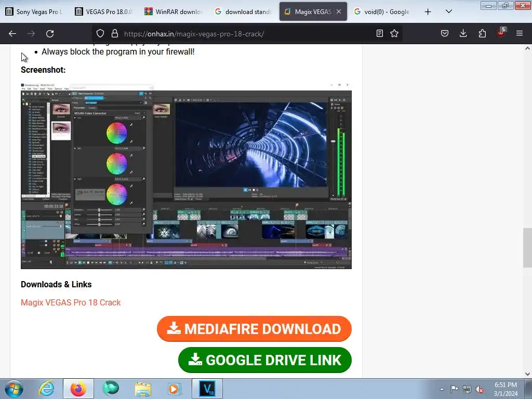Viewport: 532px width, 399px height.
Task: Go back to the previous page
Action: coord(12,34)
